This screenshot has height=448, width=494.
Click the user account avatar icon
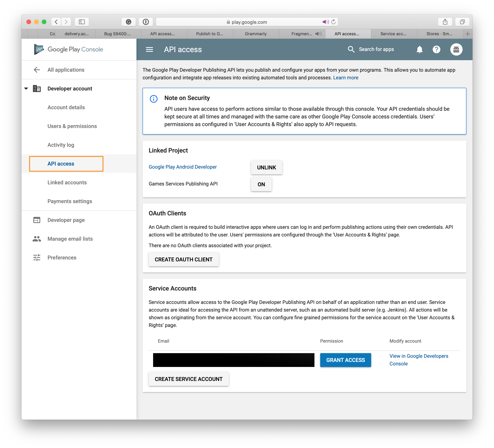(456, 49)
